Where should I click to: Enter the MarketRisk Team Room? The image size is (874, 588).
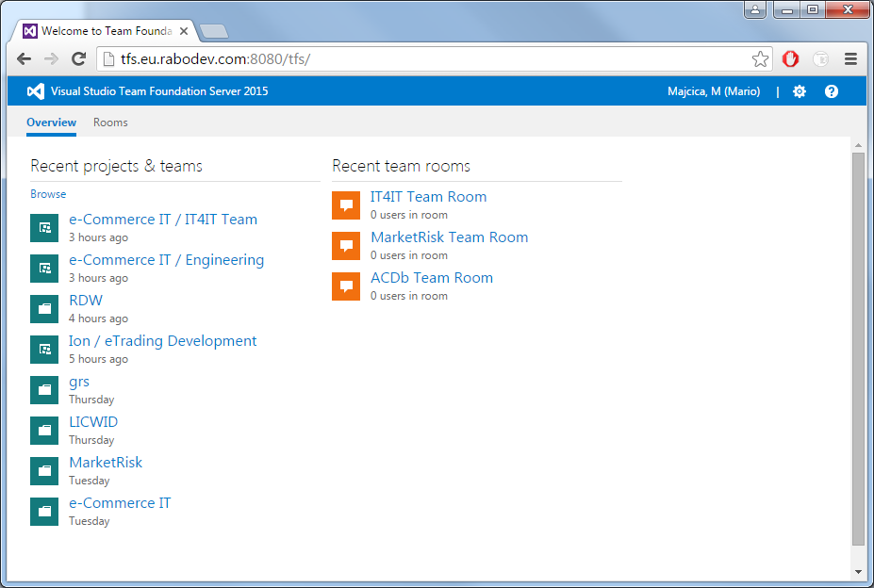click(450, 237)
